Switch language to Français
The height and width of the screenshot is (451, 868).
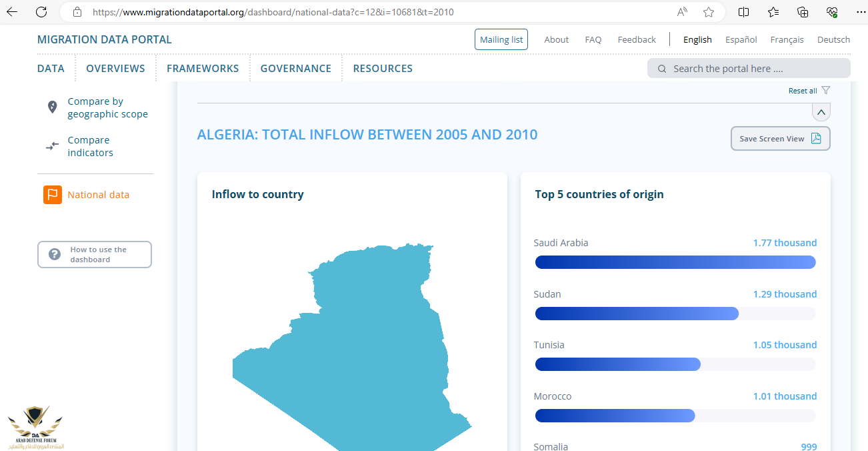pos(787,39)
